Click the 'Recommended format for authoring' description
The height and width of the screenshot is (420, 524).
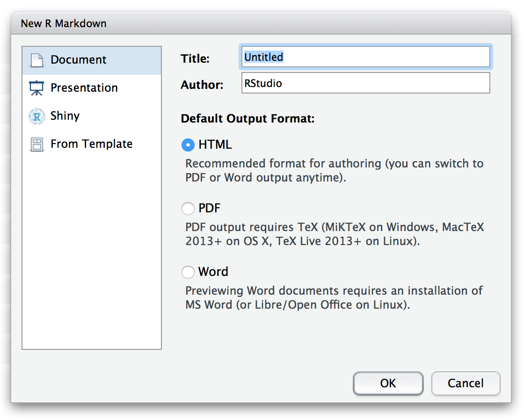[335, 170]
